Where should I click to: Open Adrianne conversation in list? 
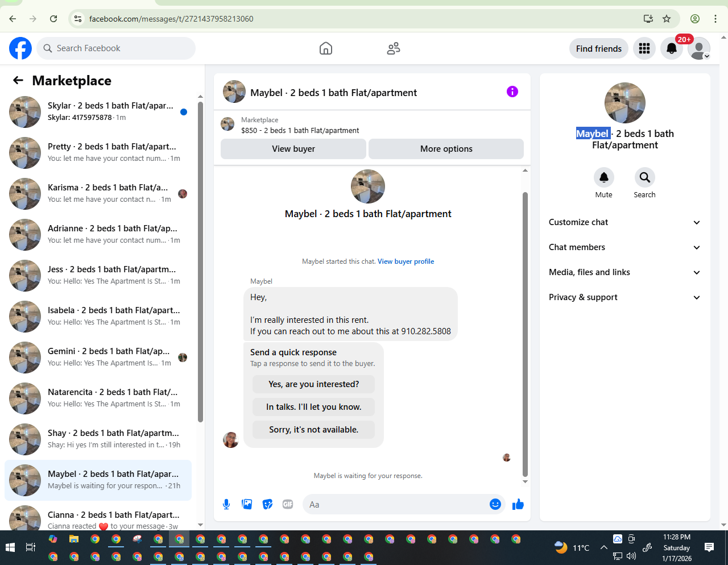point(98,235)
